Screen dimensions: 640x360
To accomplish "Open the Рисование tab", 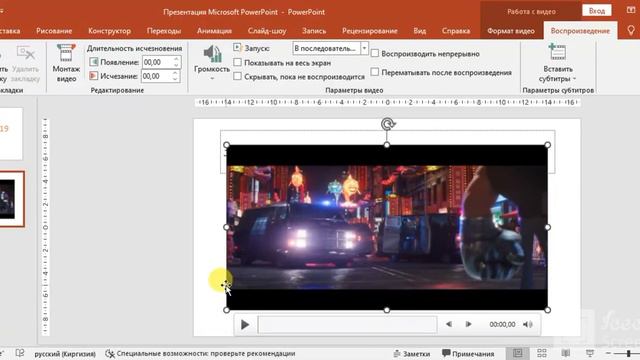I will click(54, 31).
